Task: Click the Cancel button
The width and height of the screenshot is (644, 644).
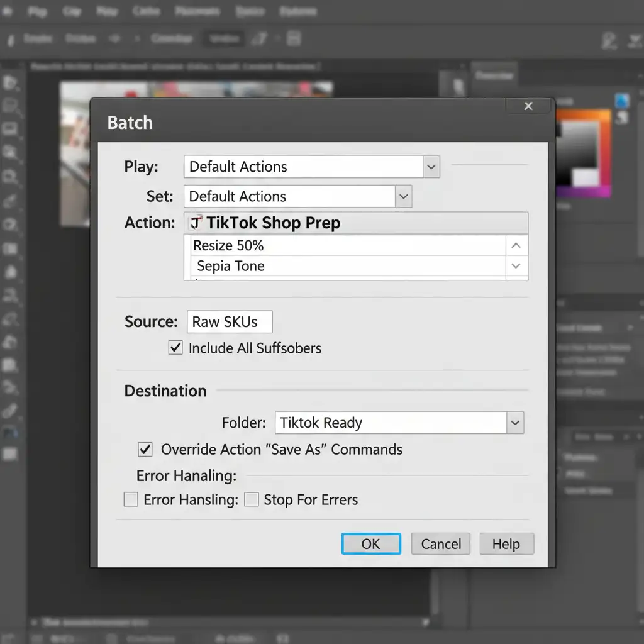Action: [x=441, y=544]
